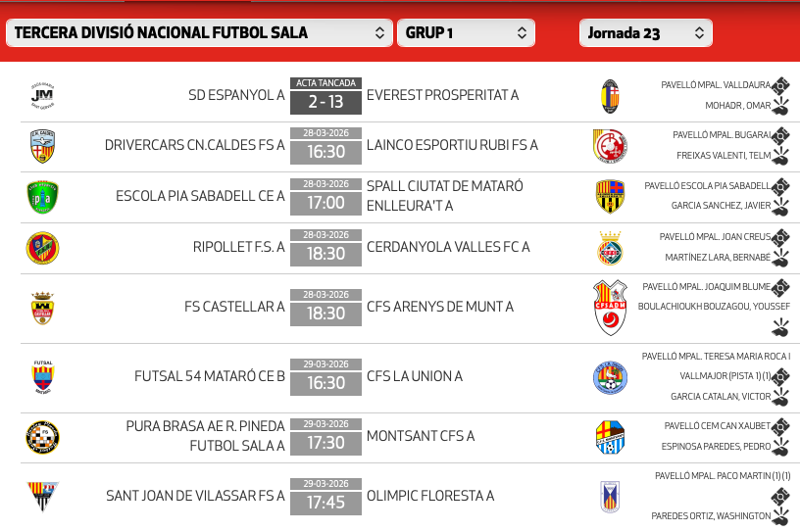
Task: Click the Everest Prosperitat A club crest
Action: point(610,96)
